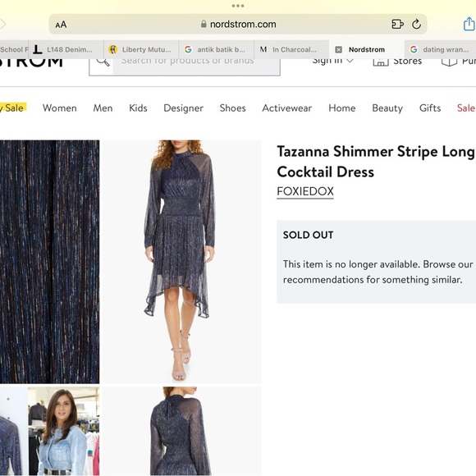
Task: Select the School tab
Action: click(x=14, y=49)
